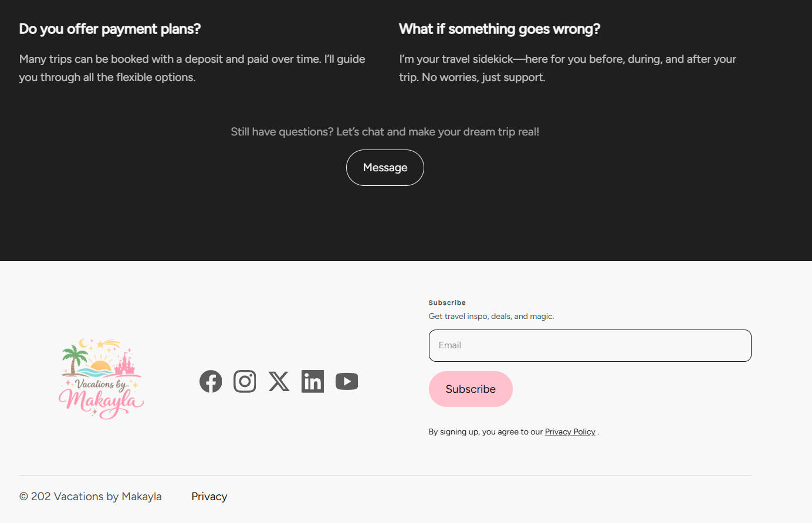The width and height of the screenshot is (812, 523).
Task: Open the Privacy Policy link
Action: click(570, 432)
